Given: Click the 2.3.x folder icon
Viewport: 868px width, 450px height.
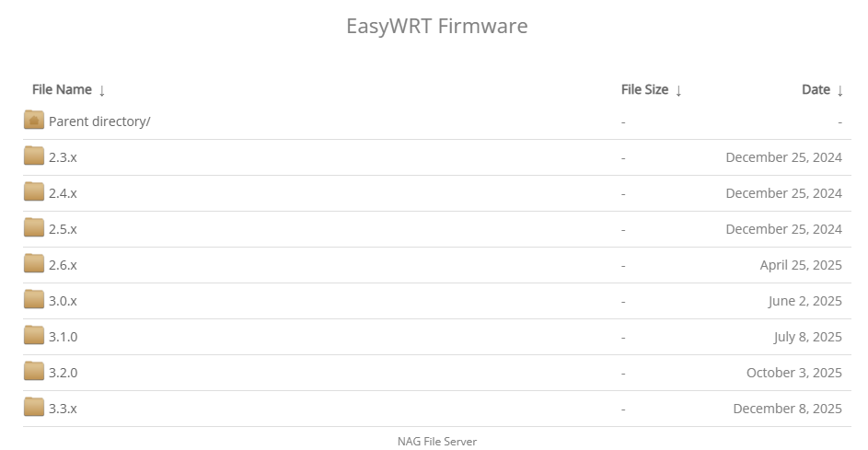Looking at the screenshot, I should pyautogui.click(x=34, y=156).
